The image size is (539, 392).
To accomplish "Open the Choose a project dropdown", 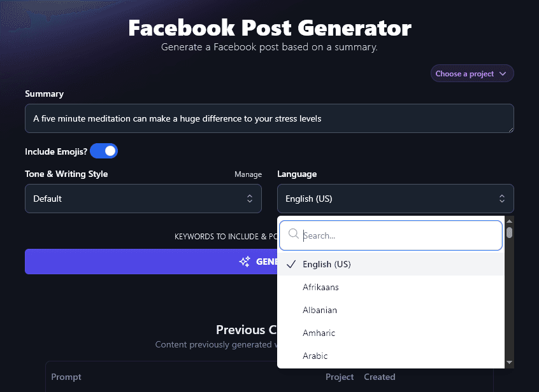I will click(471, 73).
